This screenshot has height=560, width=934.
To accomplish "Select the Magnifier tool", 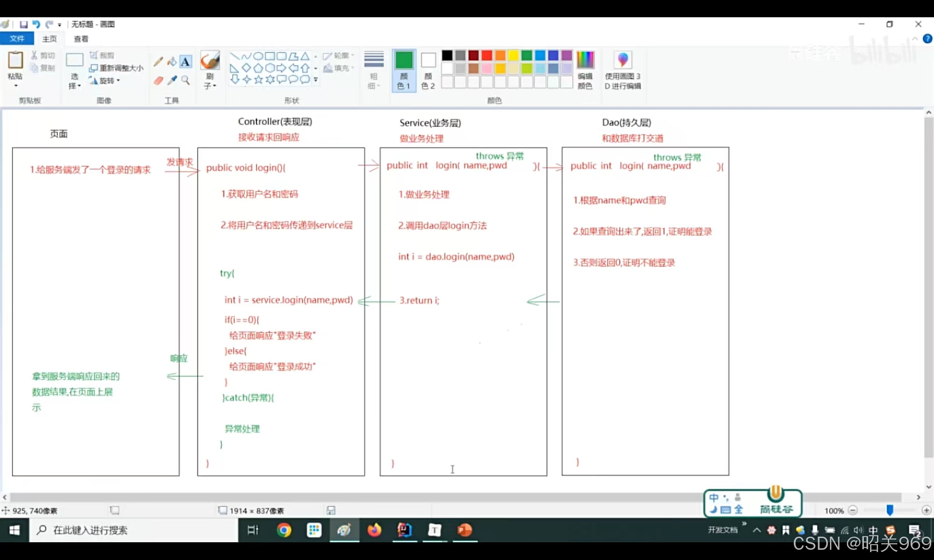I will tap(185, 80).
